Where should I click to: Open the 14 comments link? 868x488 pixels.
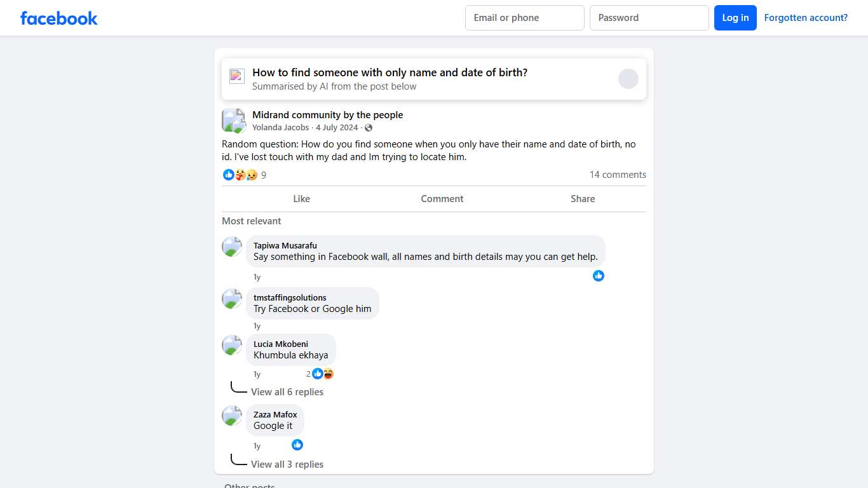(x=618, y=175)
